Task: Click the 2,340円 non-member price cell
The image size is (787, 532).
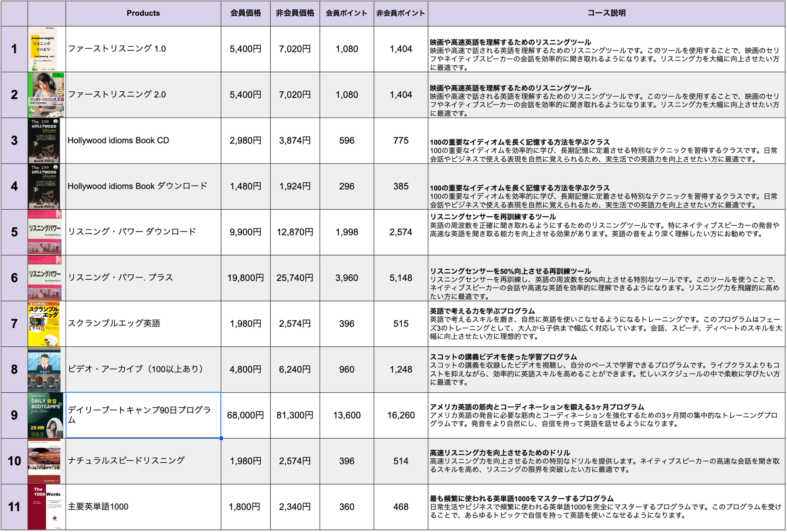Action: point(295,507)
